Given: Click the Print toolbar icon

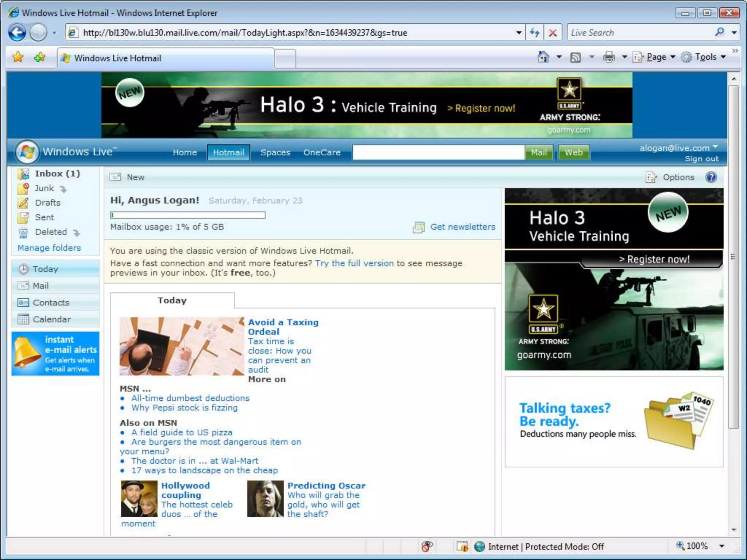Looking at the screenshot, I should tap(609, 57).
